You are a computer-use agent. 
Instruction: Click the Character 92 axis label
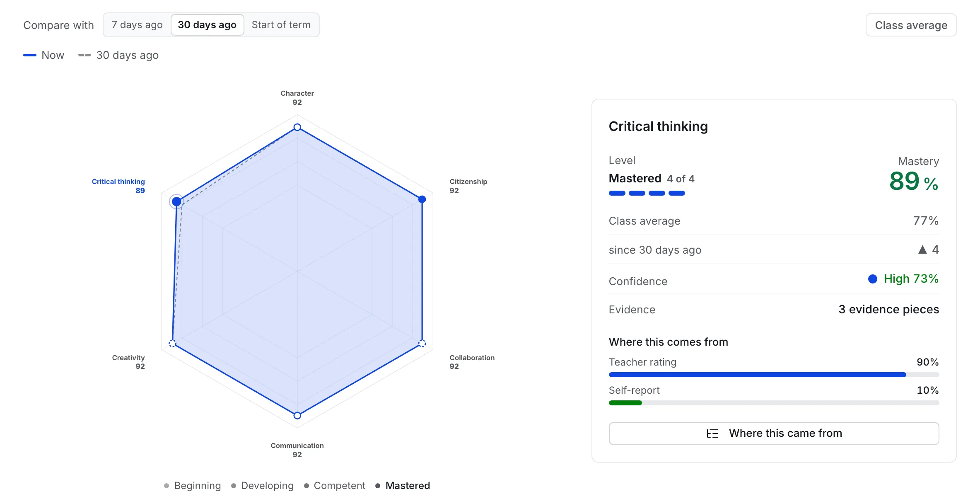(297, 98)
